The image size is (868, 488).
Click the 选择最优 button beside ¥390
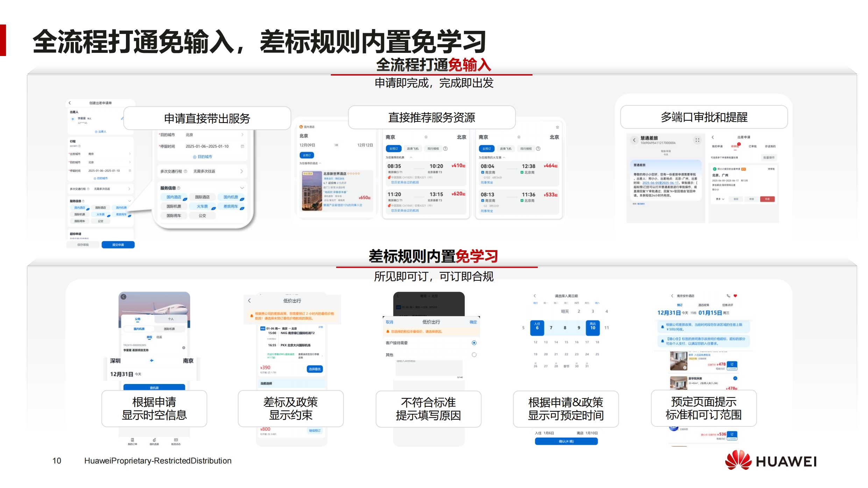click(315, 369)
